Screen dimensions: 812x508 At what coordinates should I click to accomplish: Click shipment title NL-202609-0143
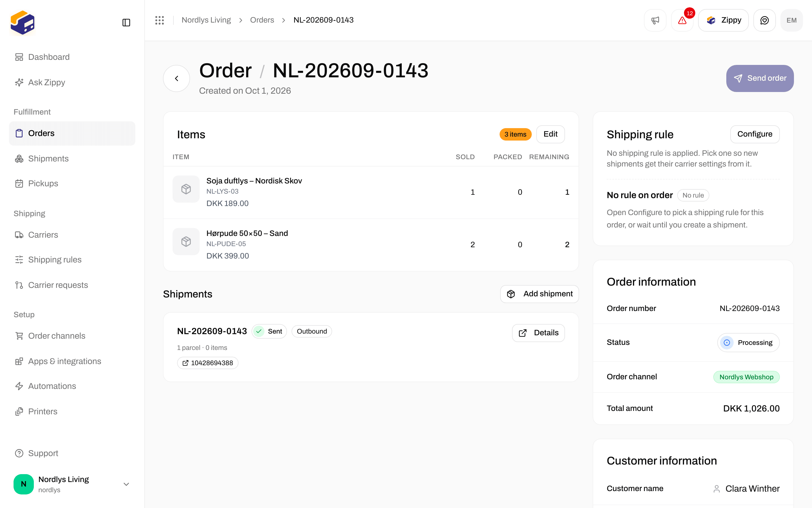point(212,331)
